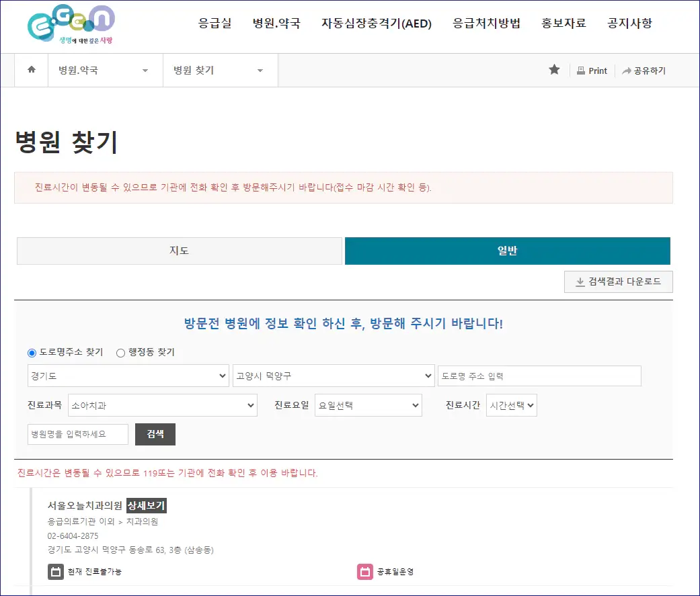The image size is (700, 596).
Task: Select the 도로명주소 찾기 radio button
Action: coord(30,352)
